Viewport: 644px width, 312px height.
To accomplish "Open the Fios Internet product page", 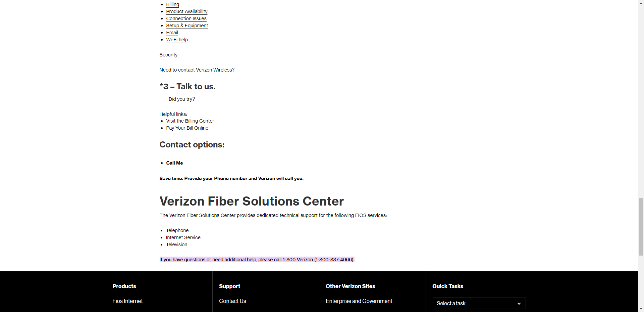I will point(127,301).
